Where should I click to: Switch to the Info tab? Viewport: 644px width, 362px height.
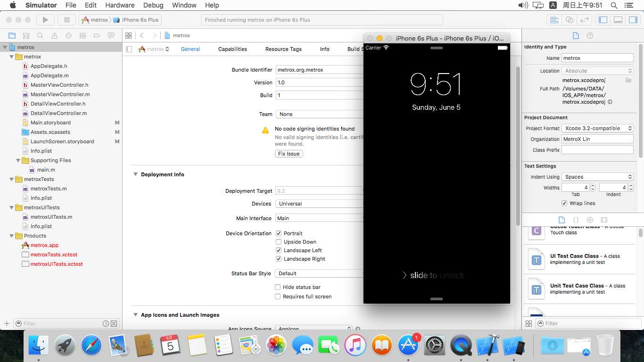(x=325, y=49)
